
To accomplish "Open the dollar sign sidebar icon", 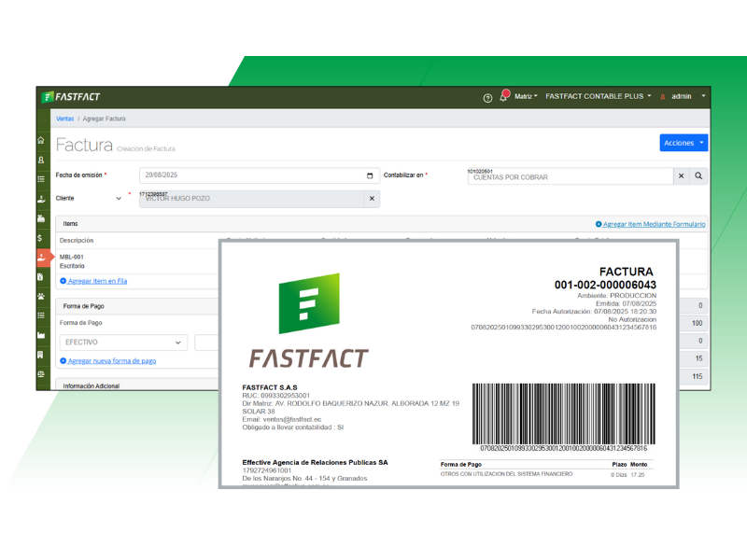I will click(40, 238).
